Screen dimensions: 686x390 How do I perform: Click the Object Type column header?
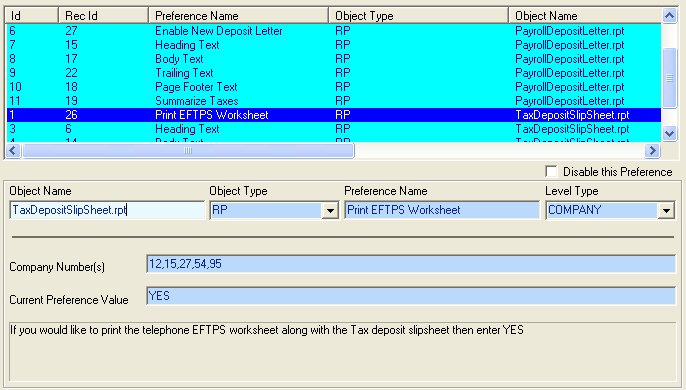(x=418, y=16)
